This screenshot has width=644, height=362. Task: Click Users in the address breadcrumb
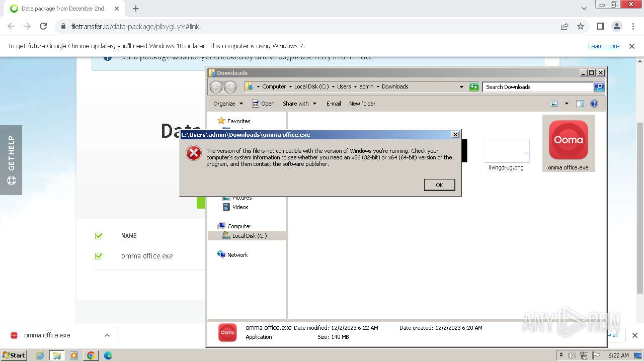(x=344, y=86)
